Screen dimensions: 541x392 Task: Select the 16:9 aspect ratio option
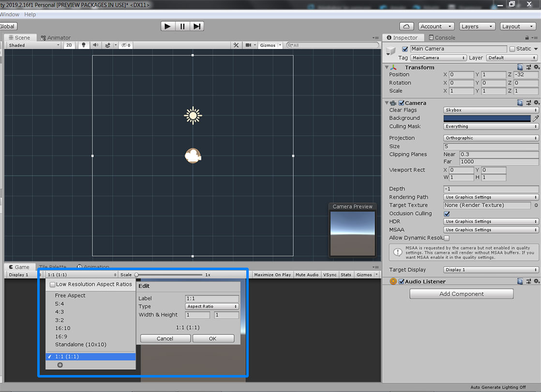[x=61, y=336]
